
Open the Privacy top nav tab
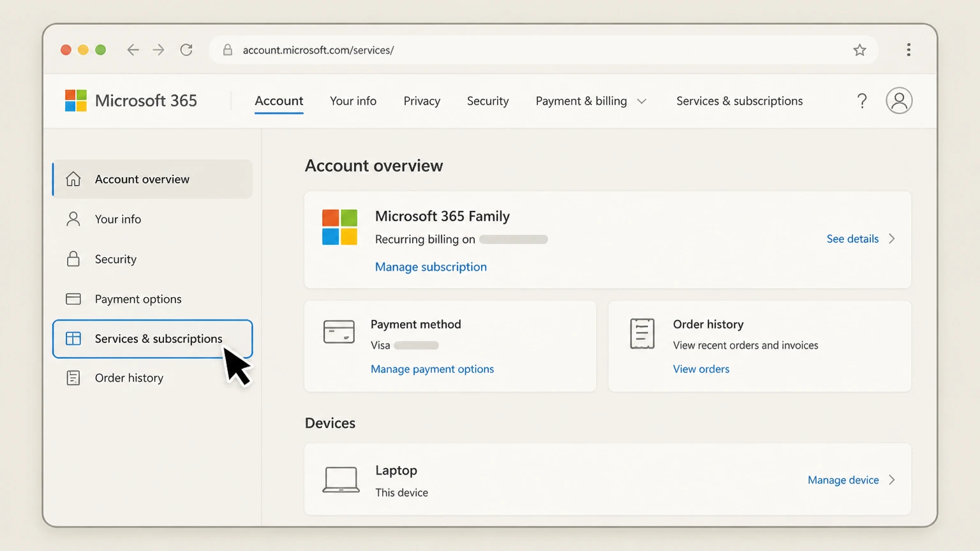(422, 101)
